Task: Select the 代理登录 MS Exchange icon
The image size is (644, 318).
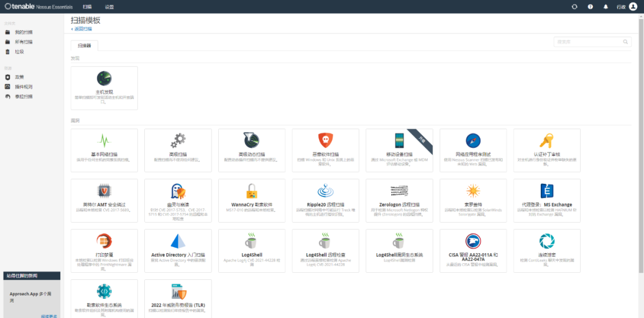Action: coord(547,191)
